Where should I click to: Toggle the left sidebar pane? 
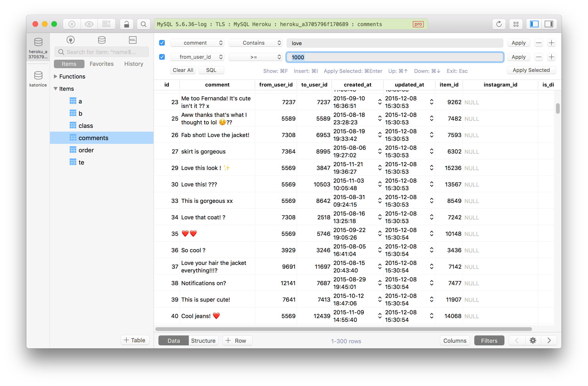(x=534, y=24)
